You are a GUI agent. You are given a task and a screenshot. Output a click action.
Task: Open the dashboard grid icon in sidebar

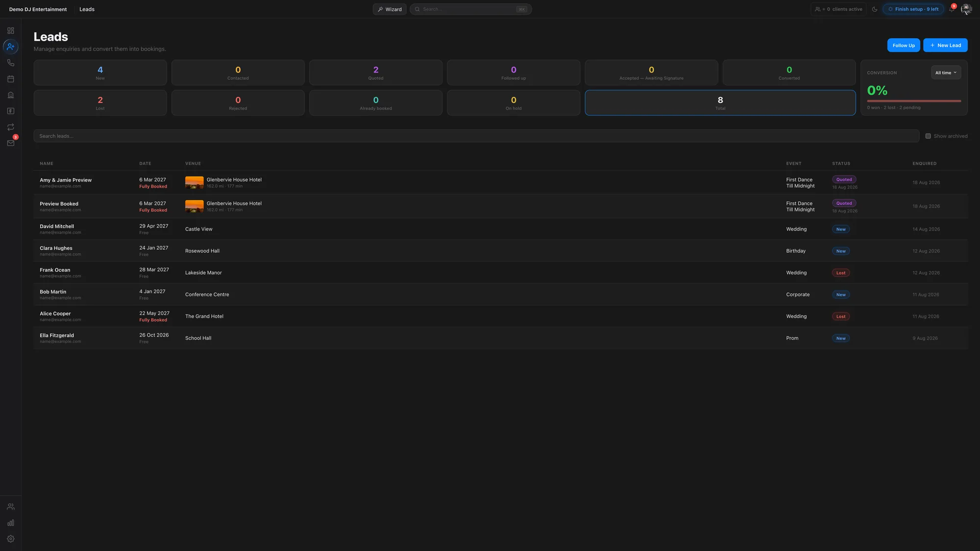[11, 30]
